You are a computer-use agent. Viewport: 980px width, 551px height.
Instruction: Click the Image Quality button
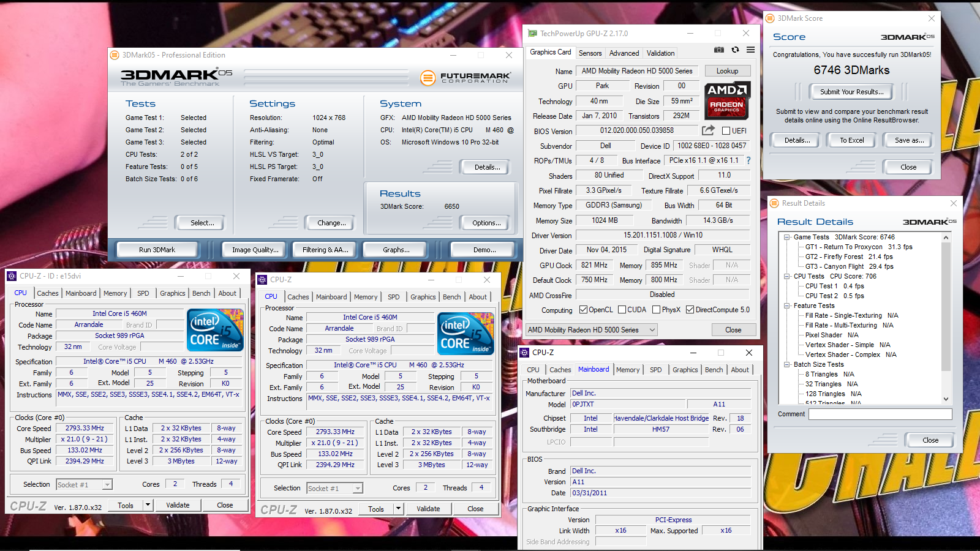[x=255, y=250]
